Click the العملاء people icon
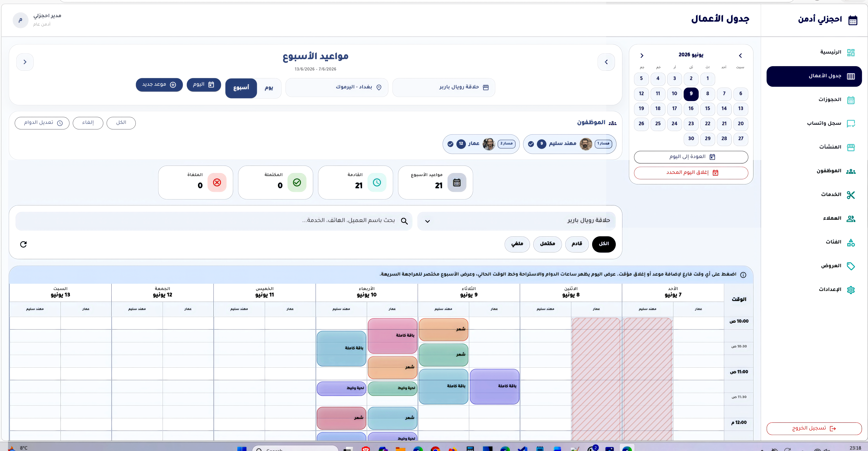This screenshot has height=451, width=868. coord(851,219)
